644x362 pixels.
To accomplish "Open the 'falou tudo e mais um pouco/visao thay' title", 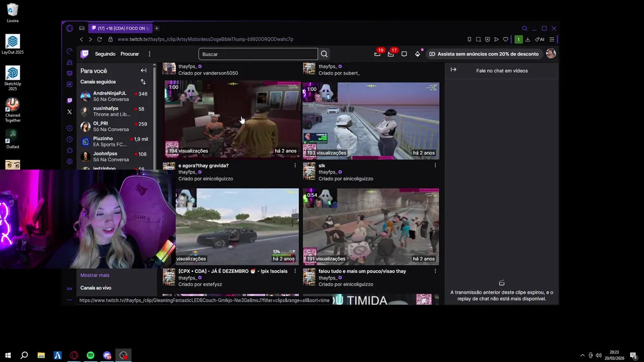I will click(362, 271).
